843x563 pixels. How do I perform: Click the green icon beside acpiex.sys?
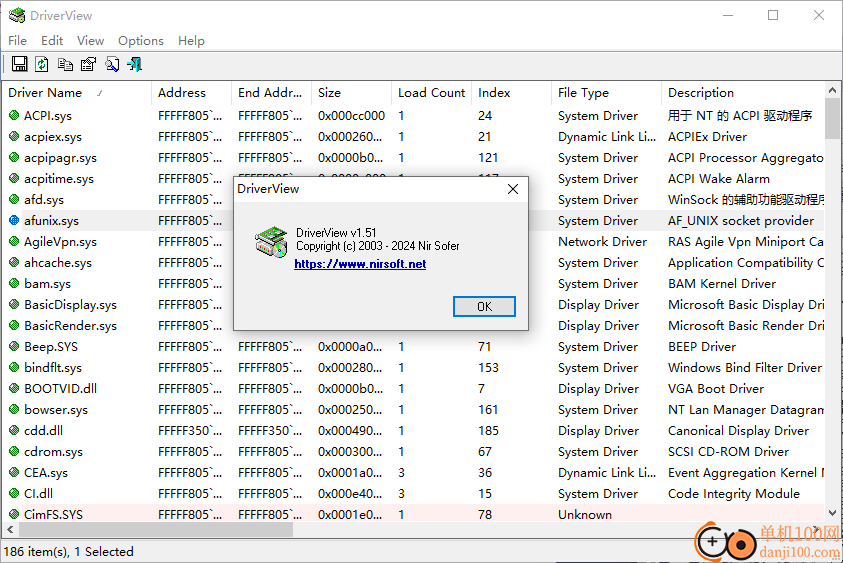14,136
